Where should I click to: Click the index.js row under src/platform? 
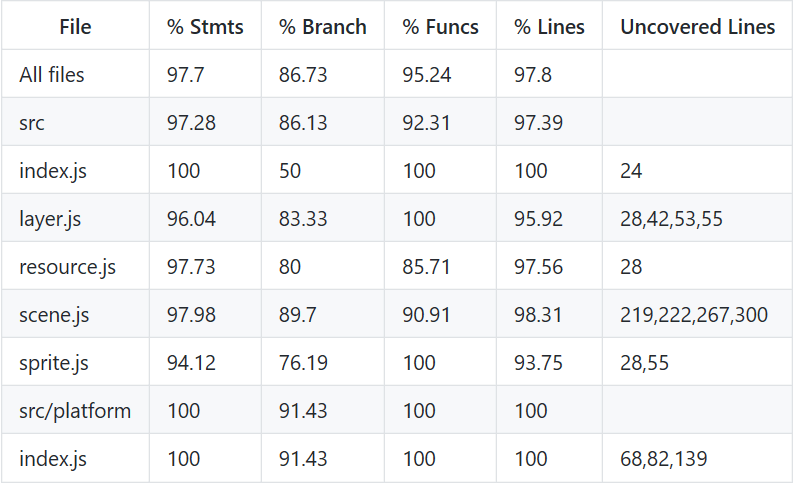pos(397,459)
